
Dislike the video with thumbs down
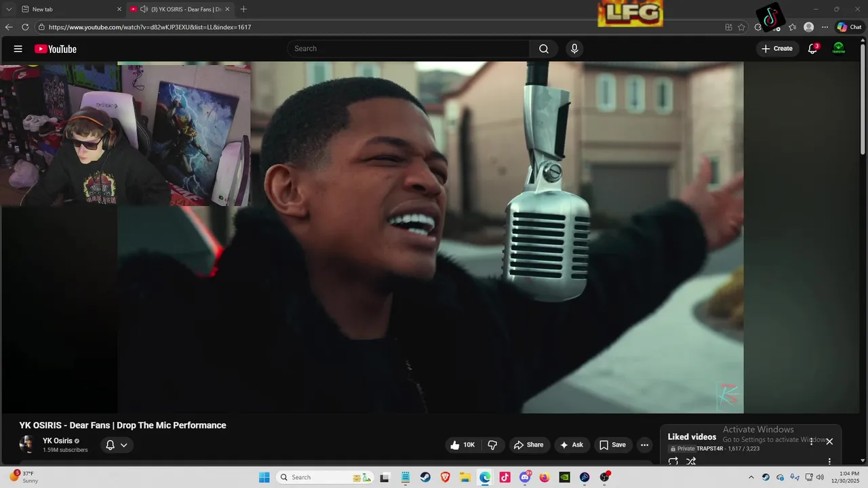coord(493,445)
